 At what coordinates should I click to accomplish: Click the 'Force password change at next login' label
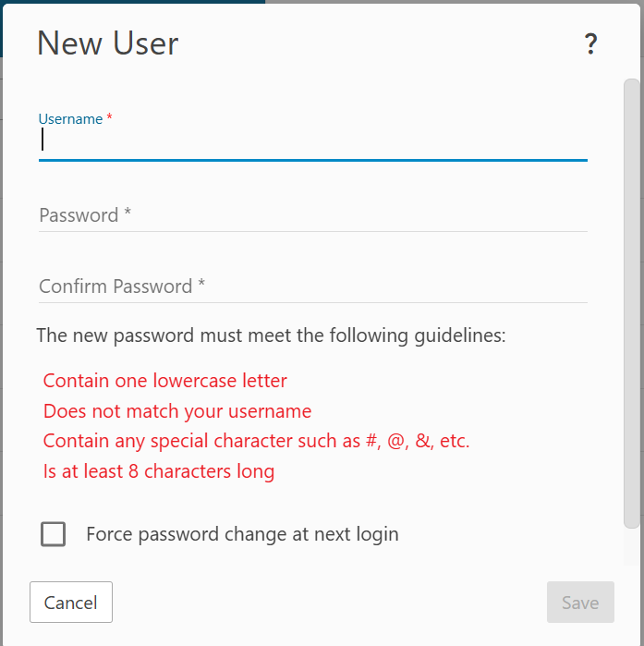[242, 534]
